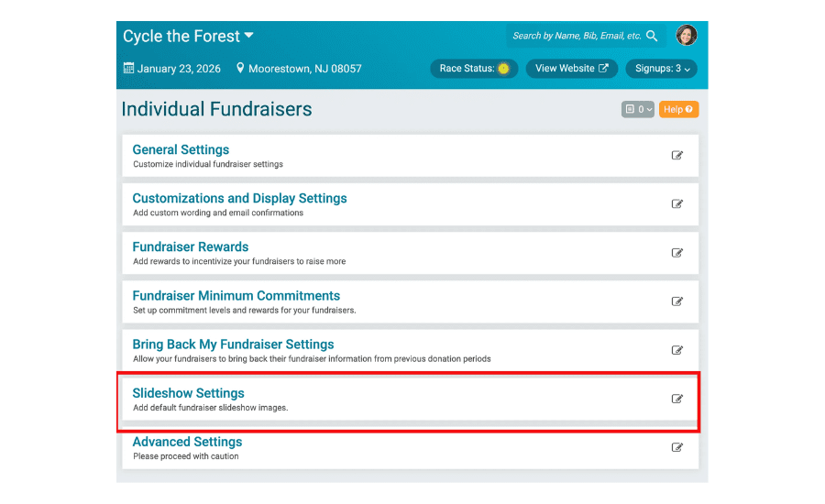Open the Advanced Settings link
This screenshot has height=504, width=825.
(187, 442)
